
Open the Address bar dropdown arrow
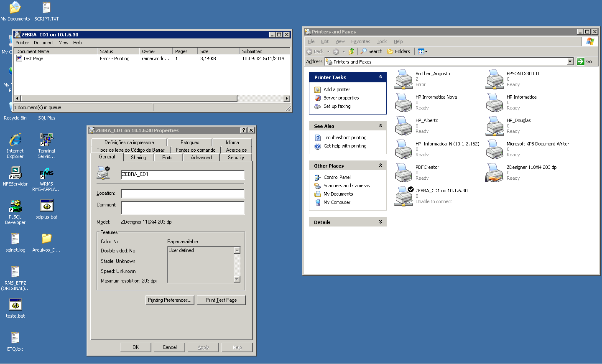[570, 61]
